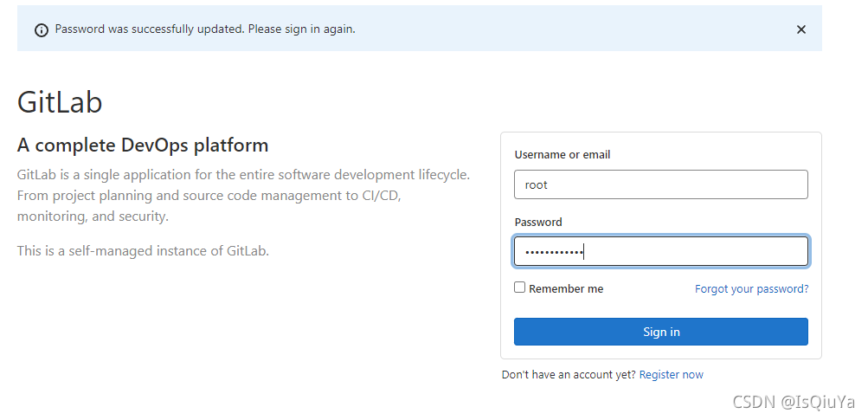Click the 'Remember me' label text

coord(566,288)
